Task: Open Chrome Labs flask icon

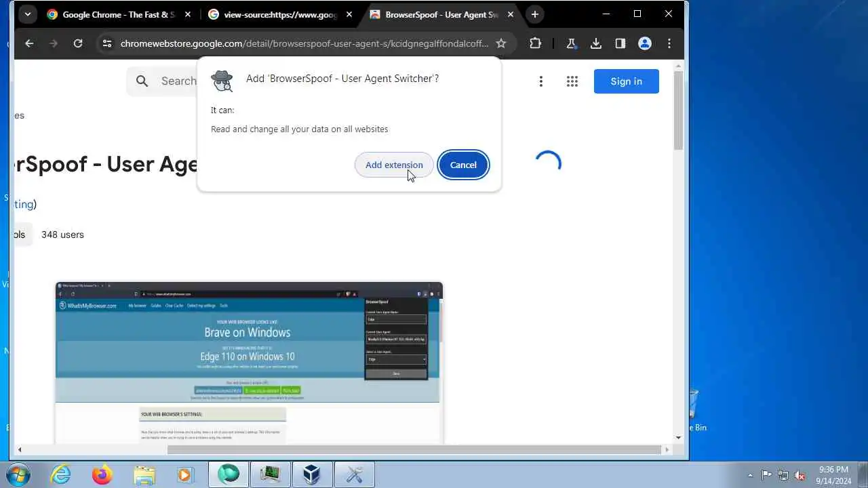Action: click(571, 43)
